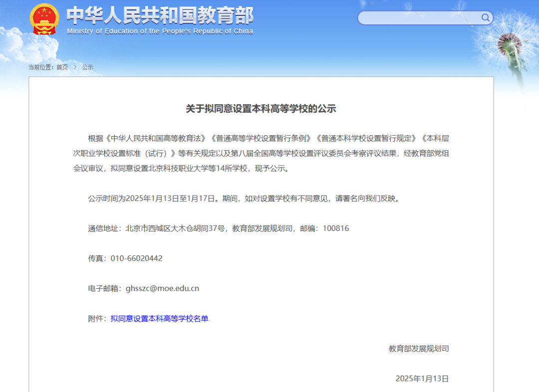The height and width of the screenshot is (392, 539).
Task: Click the national emblem logo
Action: pyautogui.click(x=44, y=18)
